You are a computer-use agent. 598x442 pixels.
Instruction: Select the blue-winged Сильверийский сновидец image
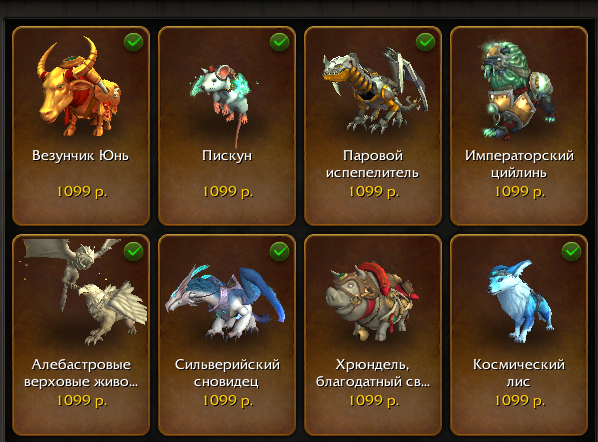(x=225, y=302)
